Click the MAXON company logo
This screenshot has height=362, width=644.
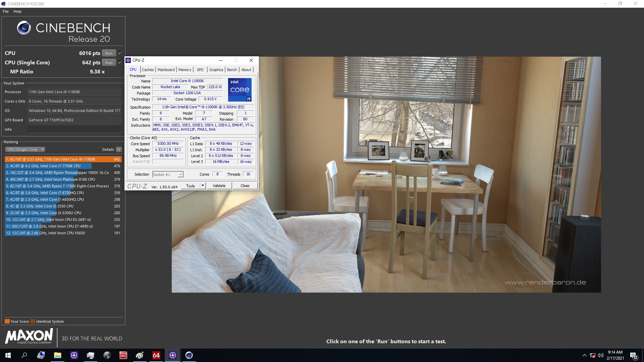(29, 336)
